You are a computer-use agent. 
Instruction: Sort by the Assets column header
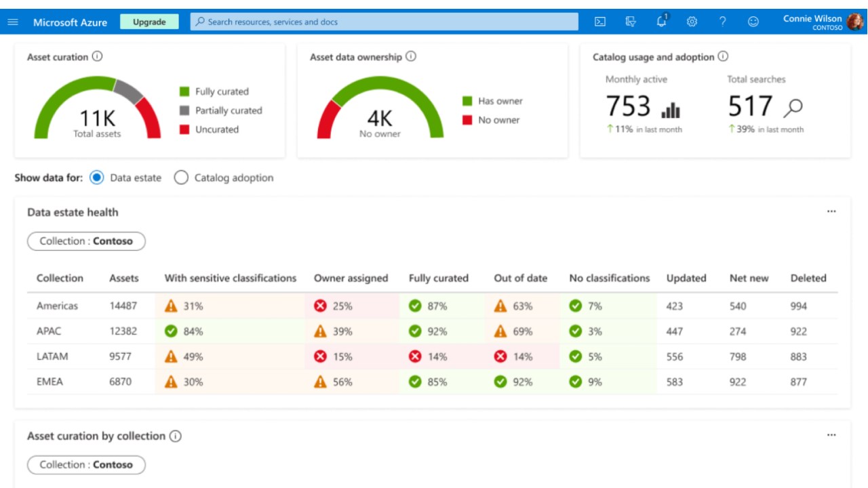[124, 278]
